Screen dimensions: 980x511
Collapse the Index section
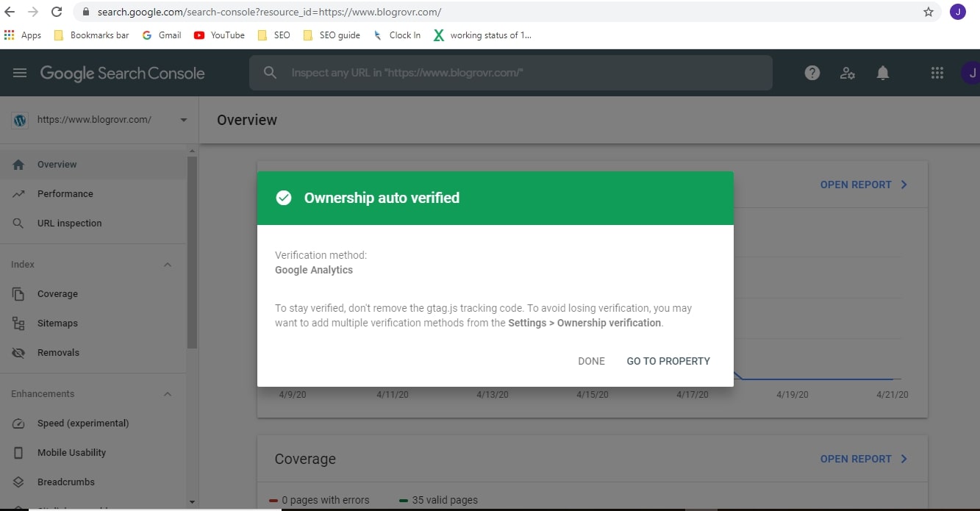(x=168, y=264)
